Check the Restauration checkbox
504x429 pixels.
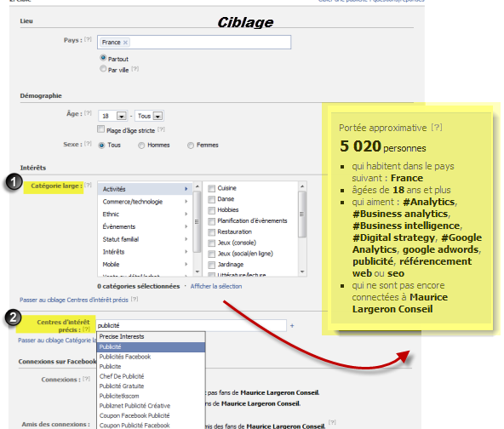click(211, 232)
